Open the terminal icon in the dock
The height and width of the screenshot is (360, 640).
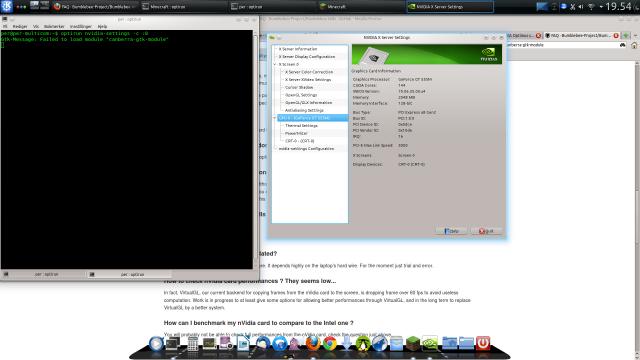pos(173,344)
